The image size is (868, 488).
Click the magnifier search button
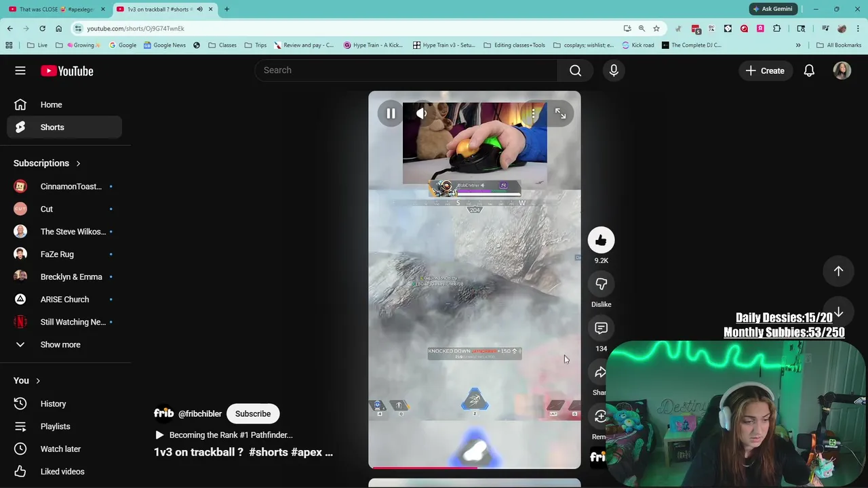[x=575, y=70]
